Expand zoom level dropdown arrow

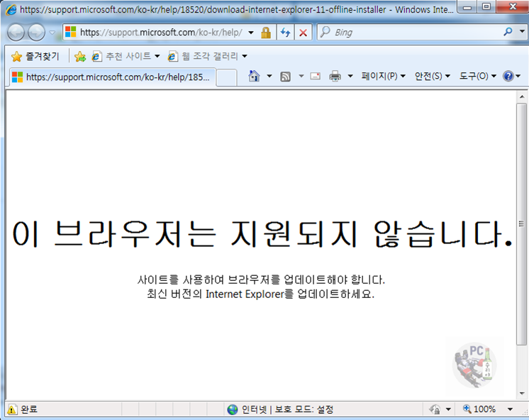510,409
